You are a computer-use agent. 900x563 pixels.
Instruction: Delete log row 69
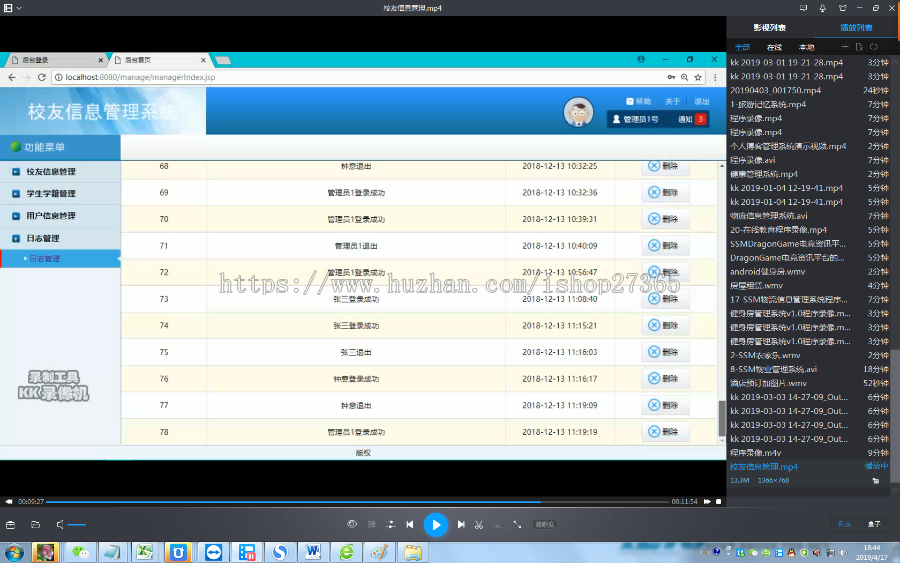(x=665, y=192)
